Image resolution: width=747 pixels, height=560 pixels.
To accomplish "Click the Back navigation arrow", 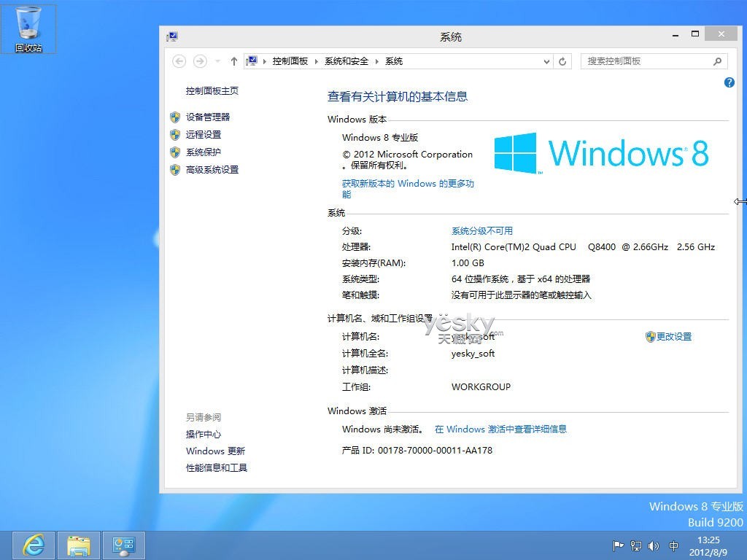I will [179, 61].
